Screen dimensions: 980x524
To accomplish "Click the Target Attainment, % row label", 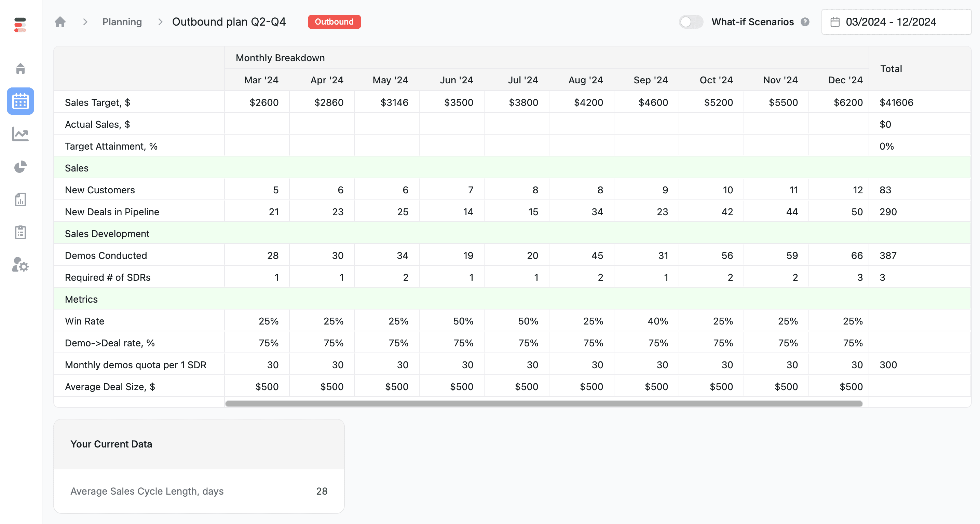I will pyautogui.click(x=111, y=147).
